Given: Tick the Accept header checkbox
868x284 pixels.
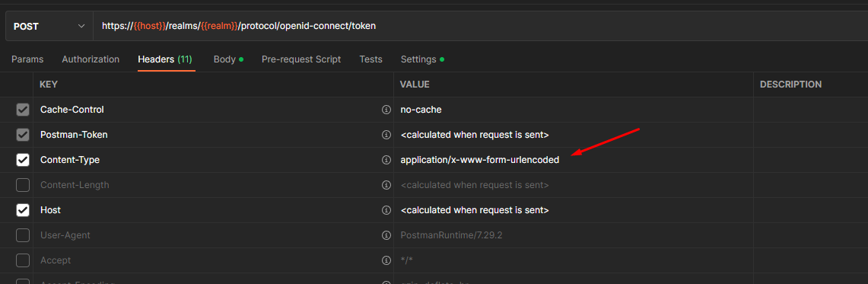Looking at the screenshot, I should pyautogui.click(x=23, y=260).
